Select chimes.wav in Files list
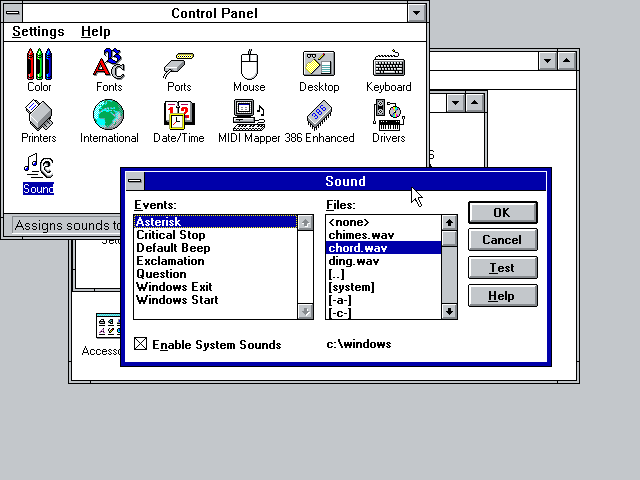 tap(384, 235)
